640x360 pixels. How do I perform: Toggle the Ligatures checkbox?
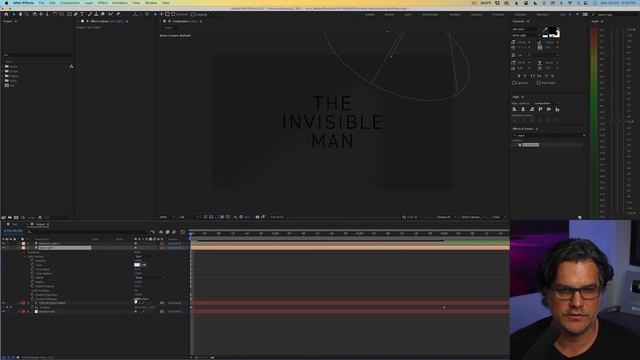[514, 83]
